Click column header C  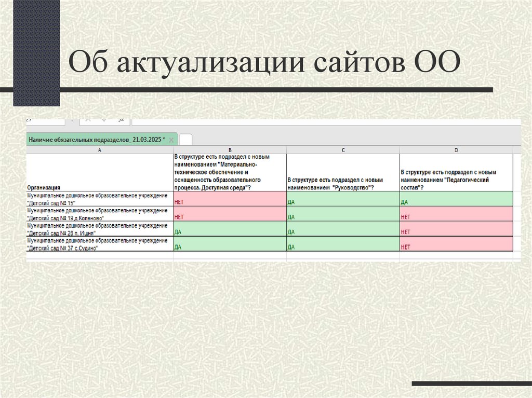[343, 150]
